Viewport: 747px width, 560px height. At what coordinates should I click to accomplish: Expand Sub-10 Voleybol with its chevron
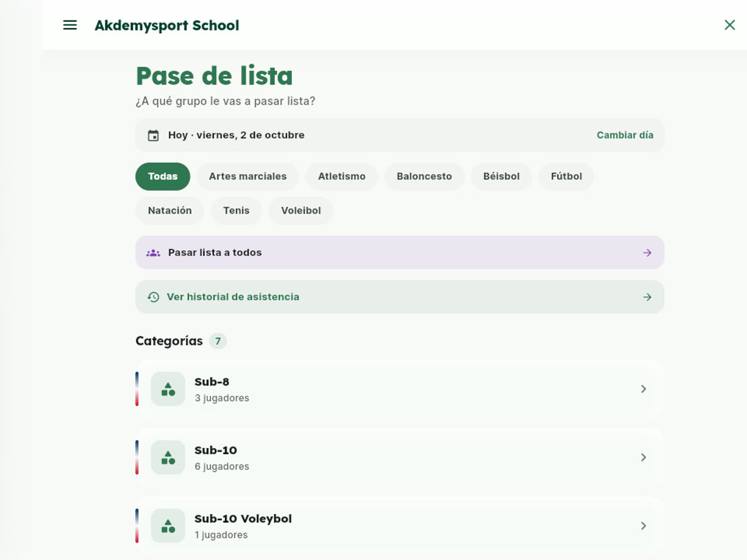[x=644, y=526]
